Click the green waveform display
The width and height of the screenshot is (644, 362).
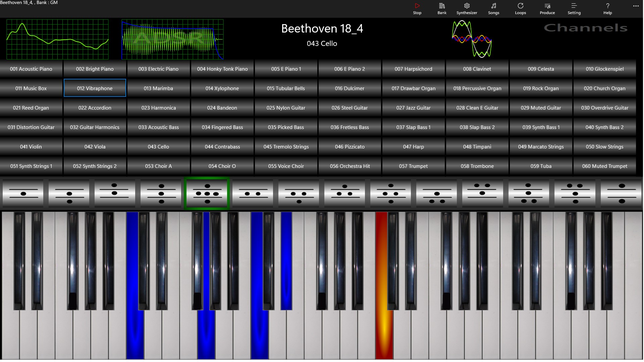click(57, 39)
